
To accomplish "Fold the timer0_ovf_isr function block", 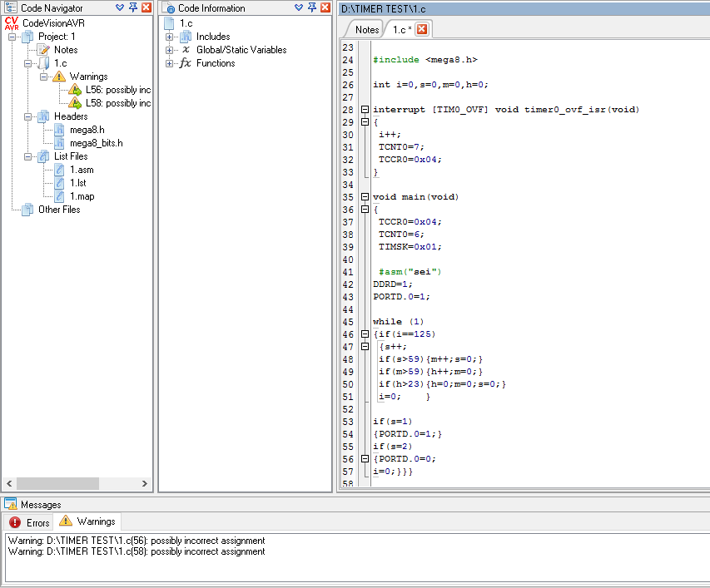I will [x=365, y=110].
